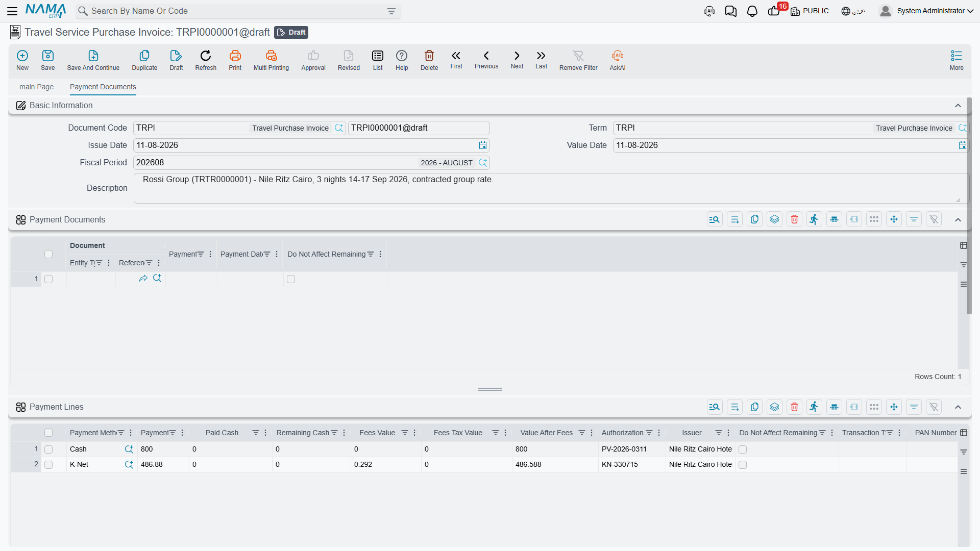Select the K-Net payment line checkbox
Screen dimensions: 980x551
(48, 465)
